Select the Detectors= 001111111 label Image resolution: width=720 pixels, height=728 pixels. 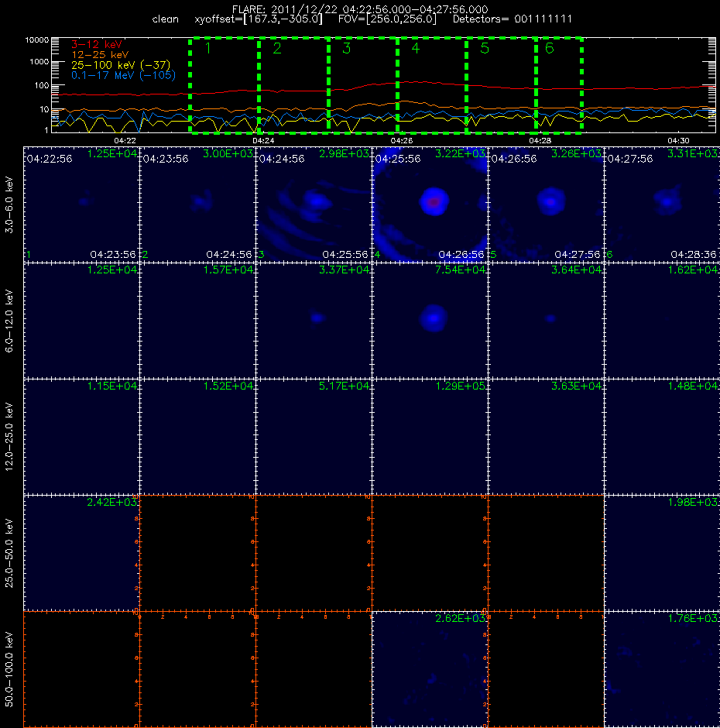point(513,19)
